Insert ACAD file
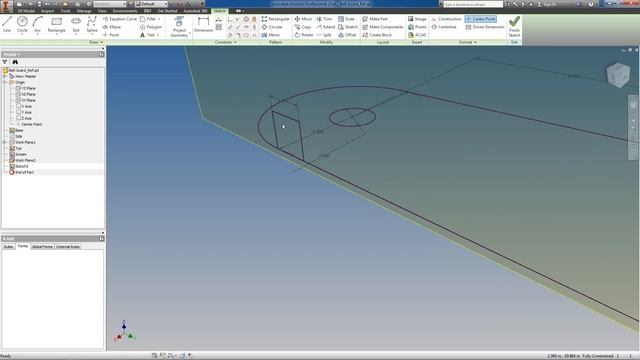640x360 pixels. 417,35
